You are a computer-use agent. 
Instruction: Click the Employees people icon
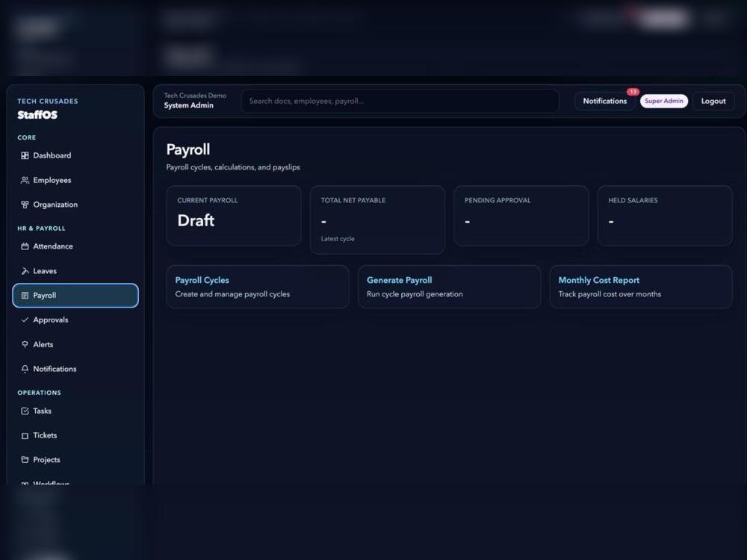pos(25,180)
